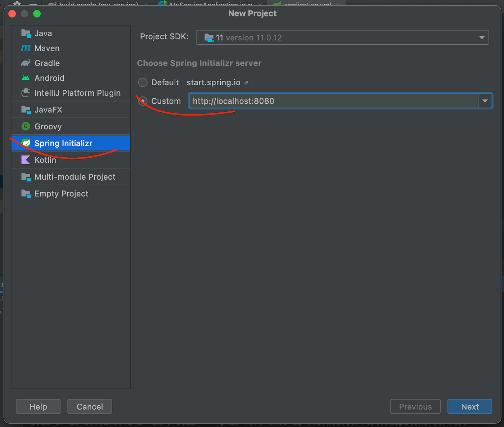
Task: Click the JavaFX folder icon
Action: [x=26, y=110]
